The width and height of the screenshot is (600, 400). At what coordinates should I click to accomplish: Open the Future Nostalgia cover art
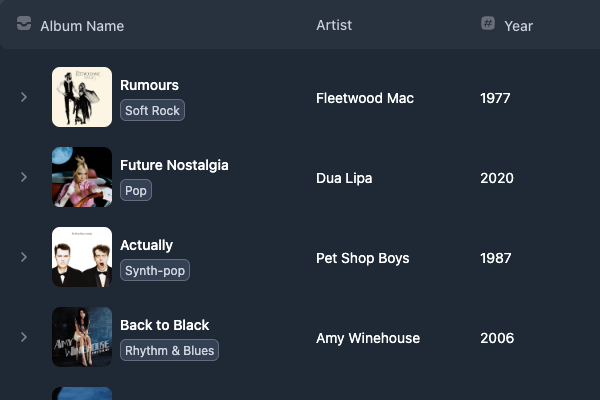pos(82,177)
